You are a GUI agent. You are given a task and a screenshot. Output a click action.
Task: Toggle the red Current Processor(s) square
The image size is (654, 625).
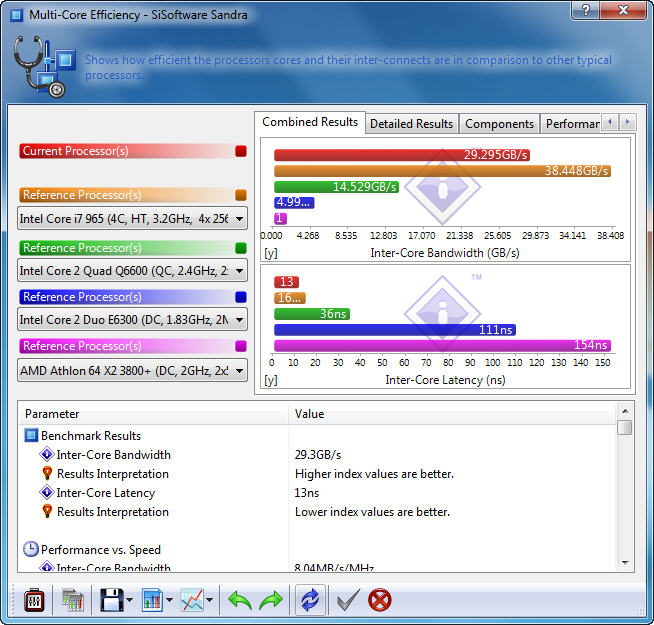241,151
